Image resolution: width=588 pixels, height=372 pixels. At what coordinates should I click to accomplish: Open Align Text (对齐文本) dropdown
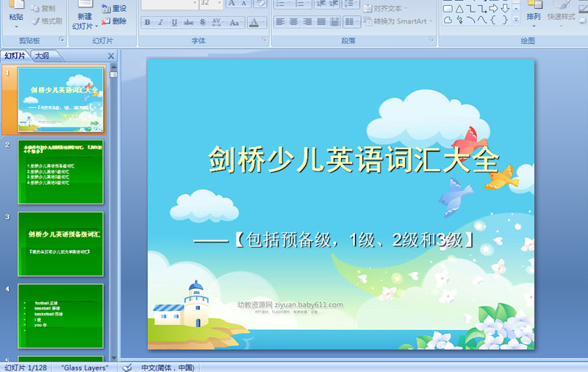tap(385, 8)
